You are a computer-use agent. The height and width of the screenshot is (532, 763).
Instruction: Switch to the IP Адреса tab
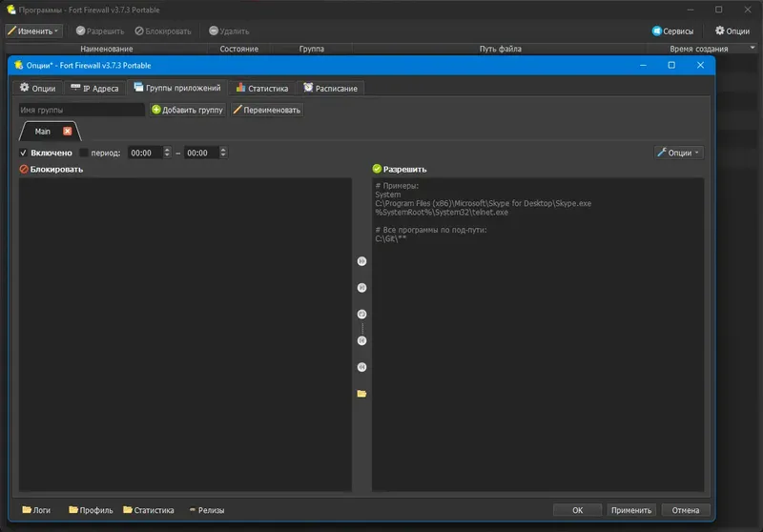click(93, 89)
